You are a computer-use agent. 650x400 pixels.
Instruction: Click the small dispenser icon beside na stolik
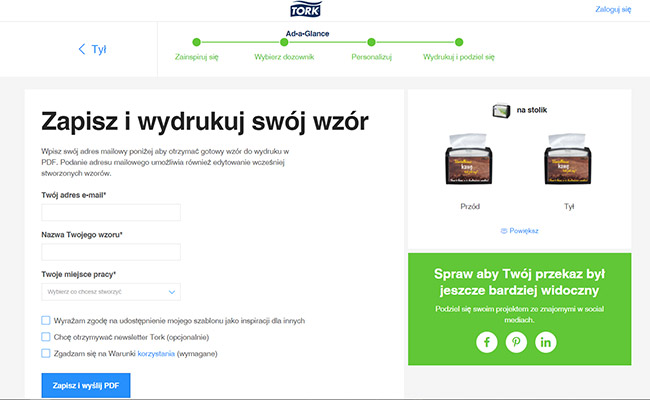coord(501,109)
